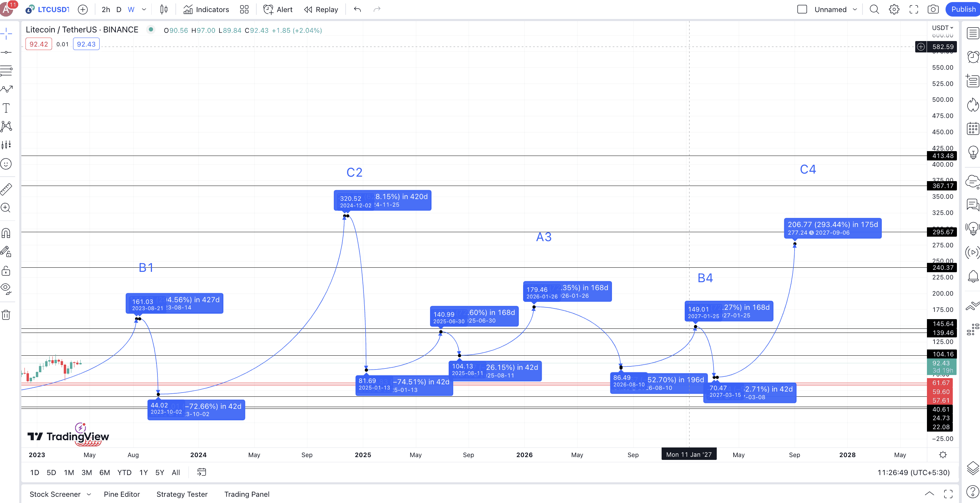980x503 pixels.
Task: Expand the timeframe interval dropdown
Action: [x=144, y=10]
